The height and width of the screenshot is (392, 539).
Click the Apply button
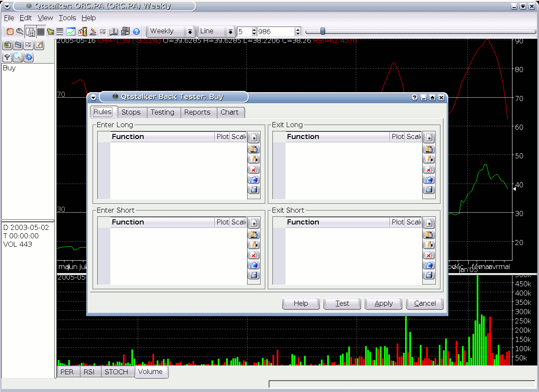tap(384, 304)
